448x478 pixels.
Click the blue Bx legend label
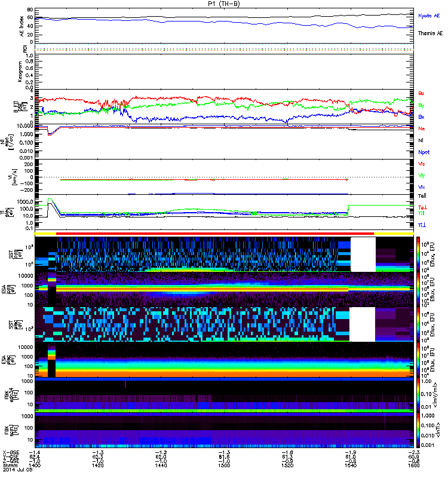[421, 117]
